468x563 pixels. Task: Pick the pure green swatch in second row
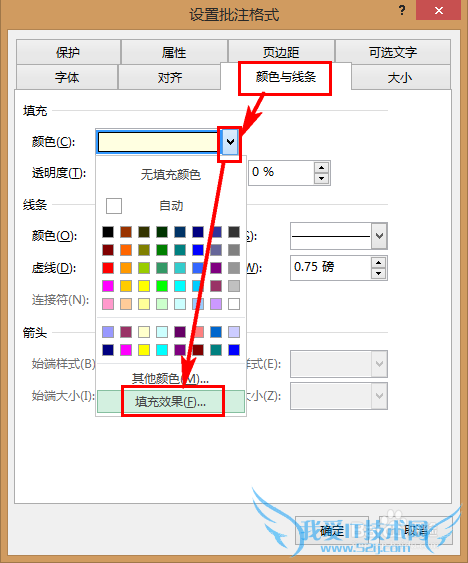[x=162, y=250]
